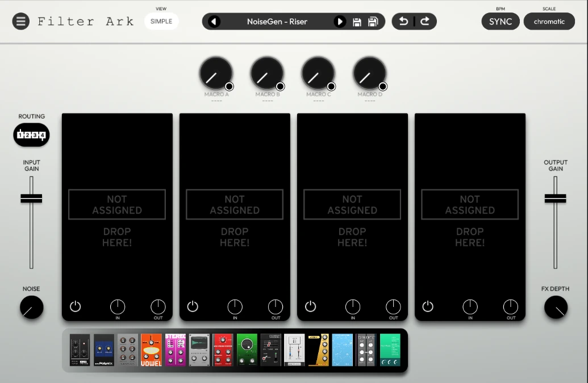Image resolution: width=588 pixels, height=383 pixels.
Task: Undo the last change
Action: [x=403, y=22]
